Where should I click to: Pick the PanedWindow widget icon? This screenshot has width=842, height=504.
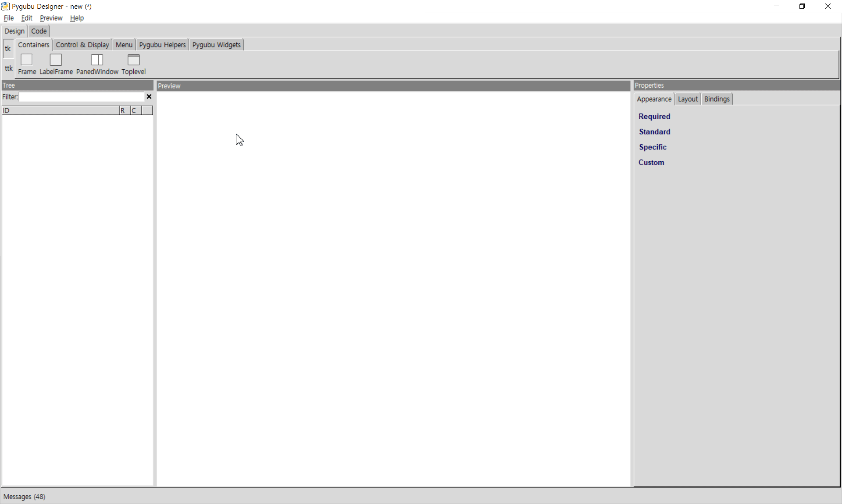pos(97,64)
